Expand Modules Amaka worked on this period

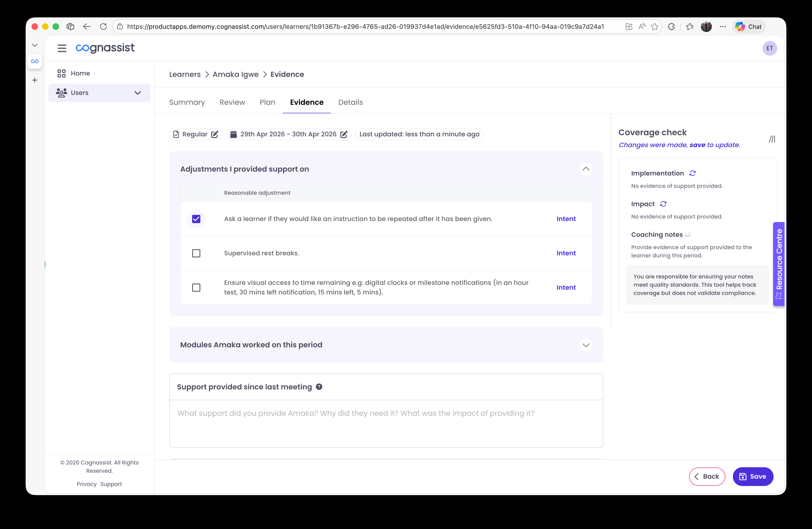coord(586,345)
